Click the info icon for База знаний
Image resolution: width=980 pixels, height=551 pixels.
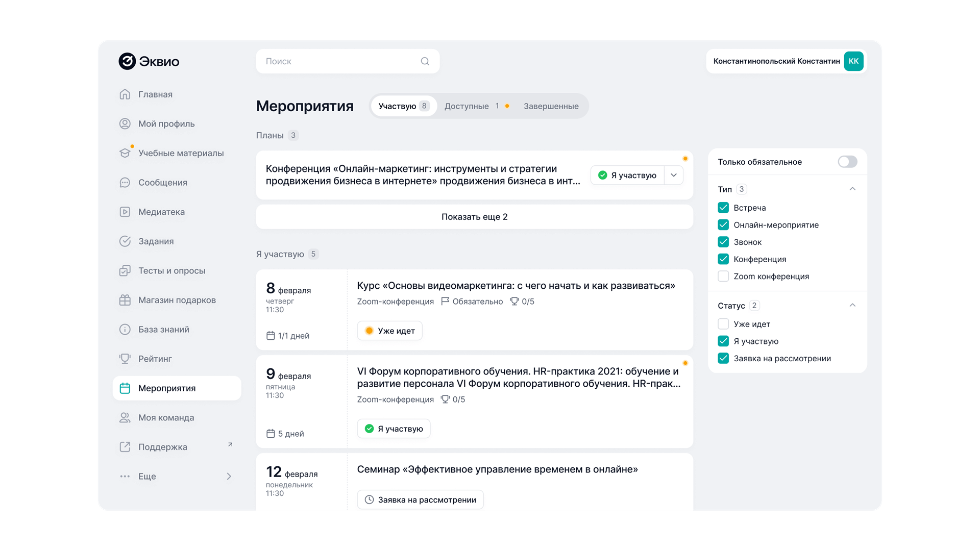tap(125, 330)
